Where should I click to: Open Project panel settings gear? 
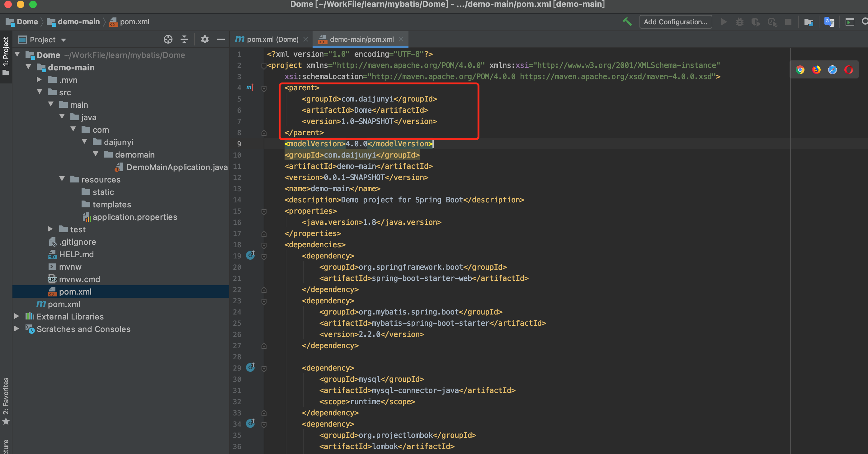(205, 40)
